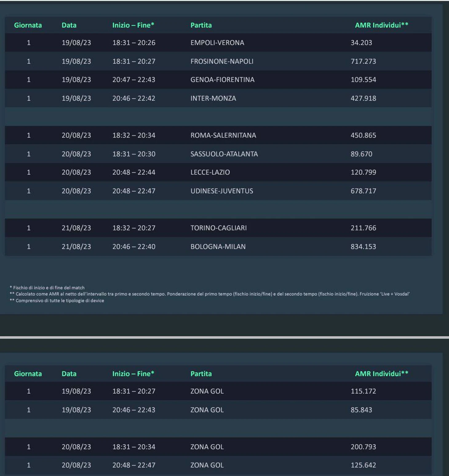Click the AMR value 120.799
449x476 pixels.
tap(363, 172)
